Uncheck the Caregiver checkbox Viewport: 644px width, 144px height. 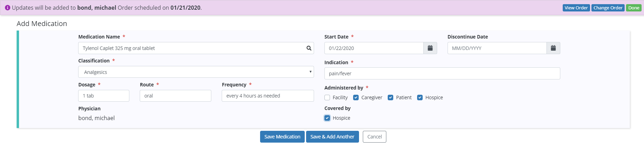(x=356, y=98)
